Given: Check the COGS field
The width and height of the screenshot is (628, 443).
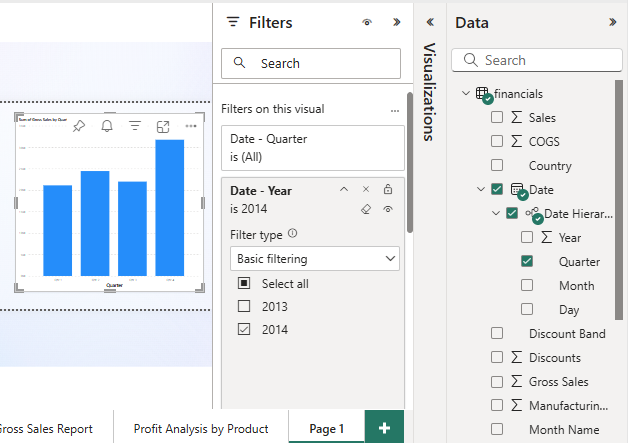Looking at the screenshot, I should click(x=497, y=141).
